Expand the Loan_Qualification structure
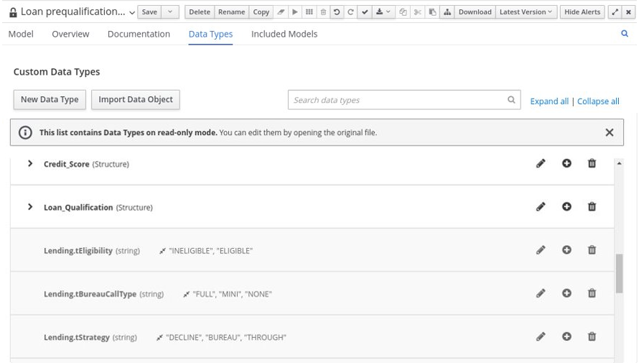The width and height of the screenshot is (644, 363). 30,207
